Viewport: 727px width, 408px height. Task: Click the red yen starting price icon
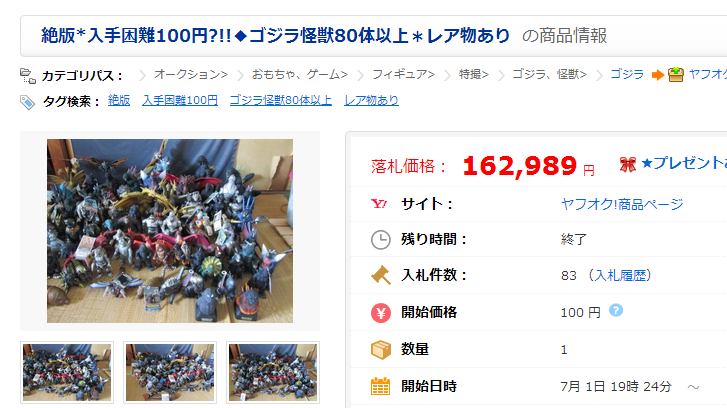click(x=381, y=313)
